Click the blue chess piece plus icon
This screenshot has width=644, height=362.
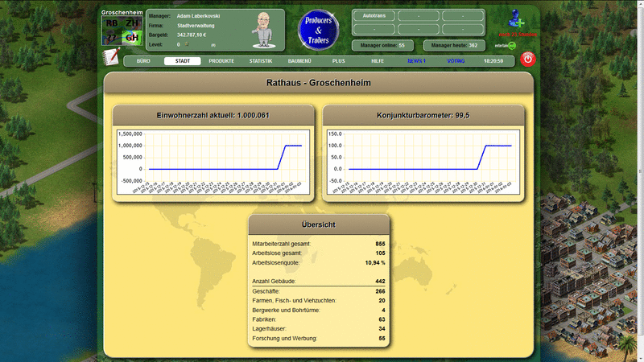click(516, 19)
